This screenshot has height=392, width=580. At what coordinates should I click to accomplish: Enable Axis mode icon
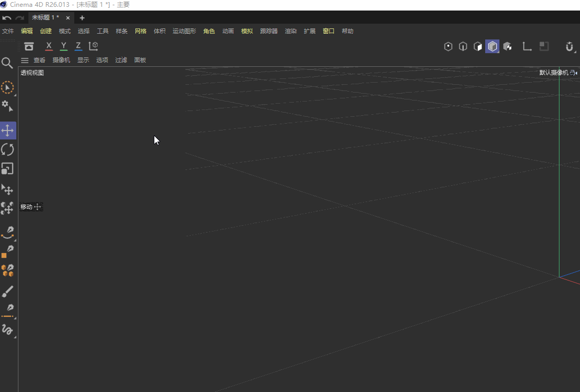click(527, 46)
